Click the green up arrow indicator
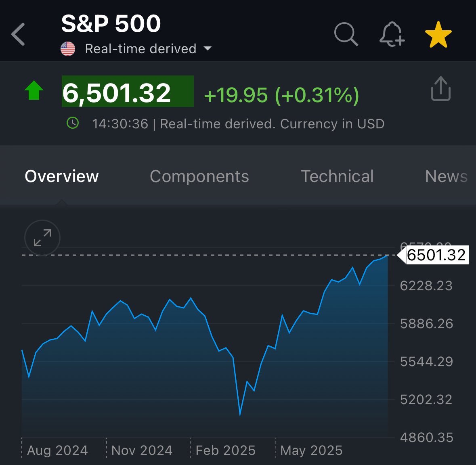The width and height of the screenshot is (476, 465). pyautogui.click(x=34, y=90)
